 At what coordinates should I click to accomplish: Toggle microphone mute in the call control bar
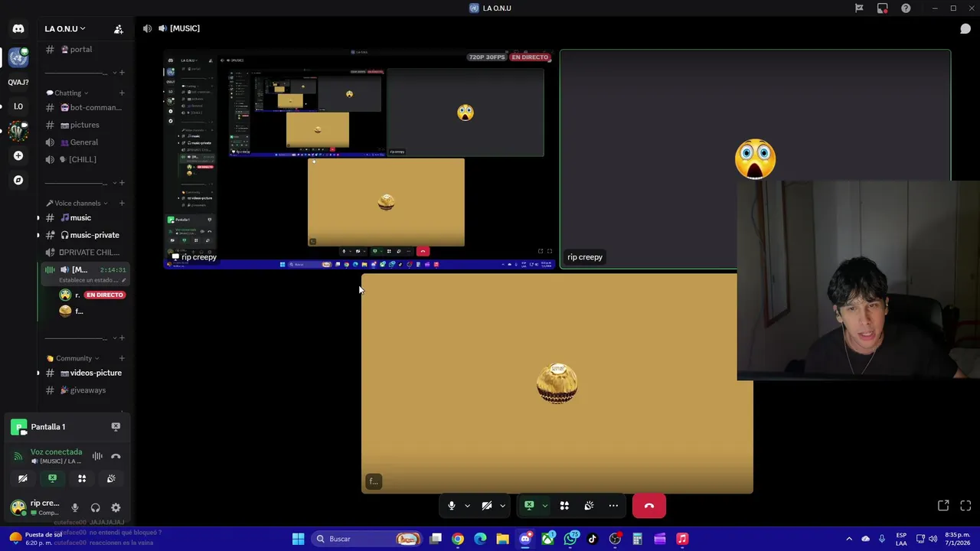point(452,506)
